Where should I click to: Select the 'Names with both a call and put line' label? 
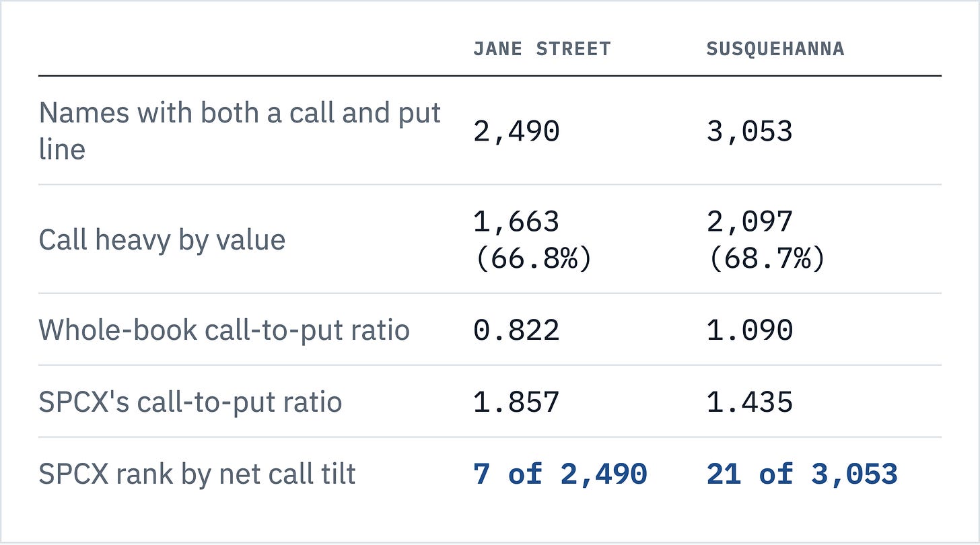[x=240, y=131]
